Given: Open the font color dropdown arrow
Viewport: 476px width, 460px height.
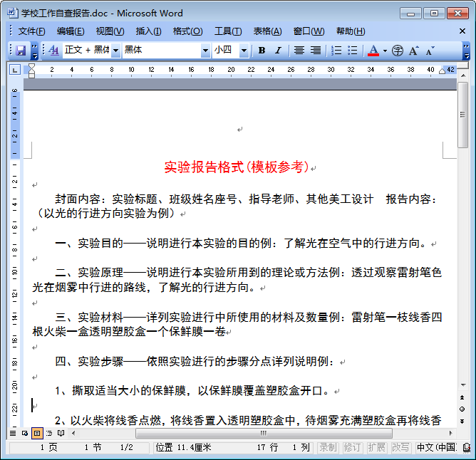Looking at the screenshot, I should pos(385,51).
